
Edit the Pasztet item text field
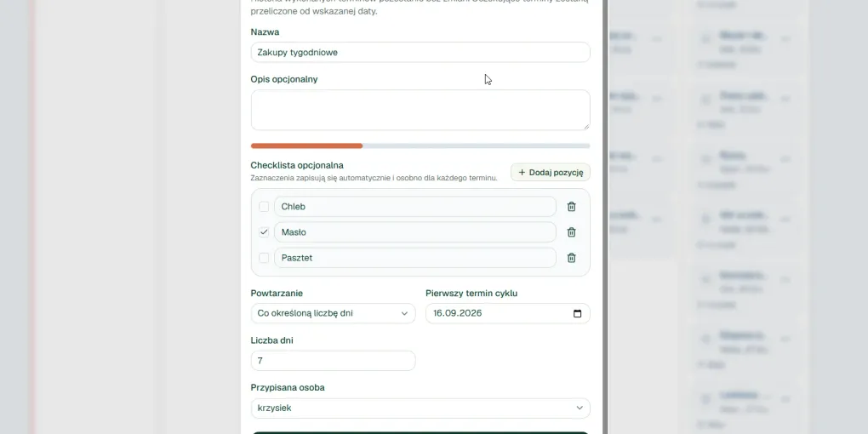[x=415, y=257]
